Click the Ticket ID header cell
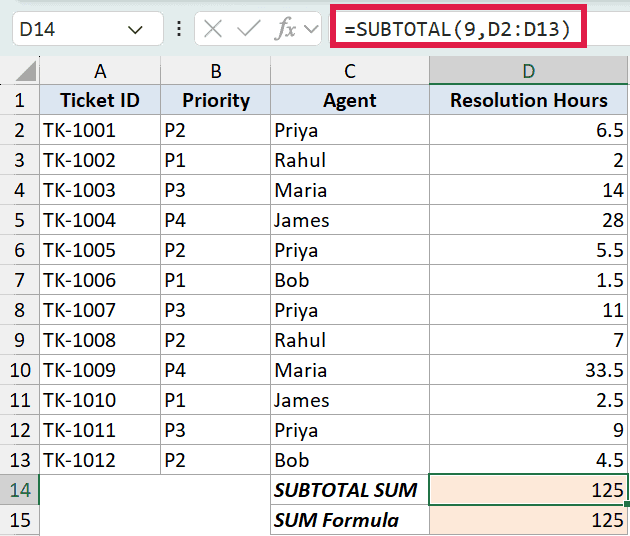630x536 pixels. tap(100, 100)
